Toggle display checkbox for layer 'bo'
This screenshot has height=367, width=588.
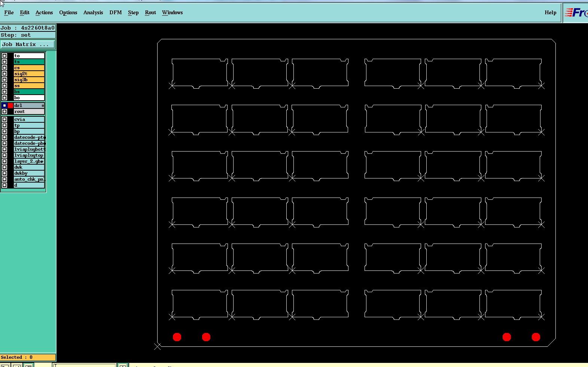click(x=4, y=98)
